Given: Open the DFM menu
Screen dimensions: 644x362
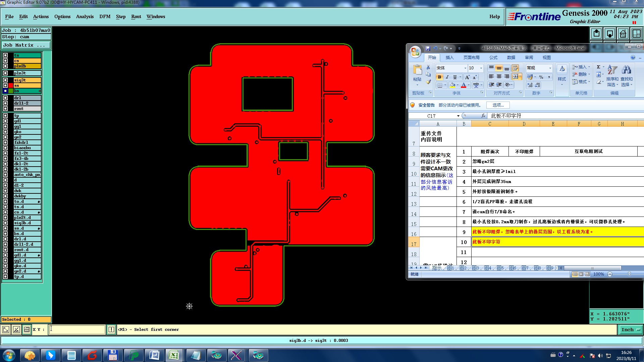Looking at the screenshot, I should click(105, 17).
